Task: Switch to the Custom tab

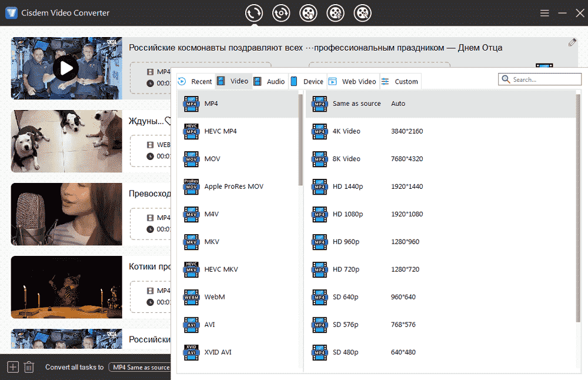Action: pos(400,81)
